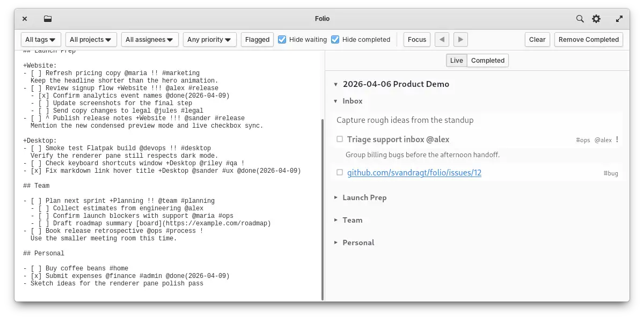
Task: Switch to the Completed tab
Action: [488, 61]
